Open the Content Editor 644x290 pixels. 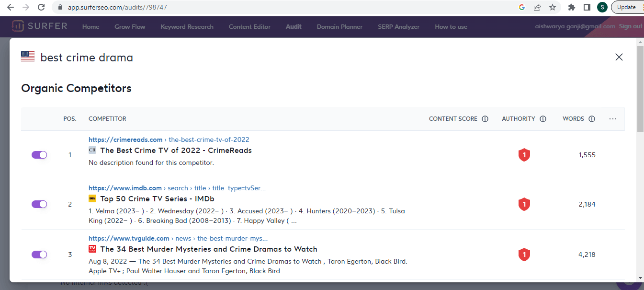coord(249,27)
